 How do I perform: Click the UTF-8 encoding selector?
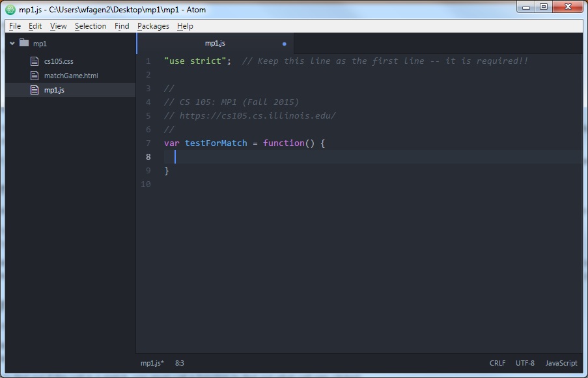pyautogui.click(x=525, y=363)
